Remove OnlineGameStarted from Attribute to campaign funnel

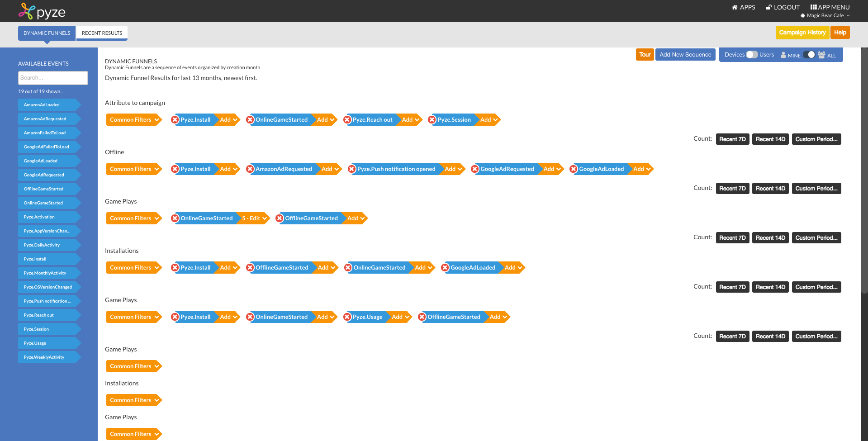coord(250,120)
